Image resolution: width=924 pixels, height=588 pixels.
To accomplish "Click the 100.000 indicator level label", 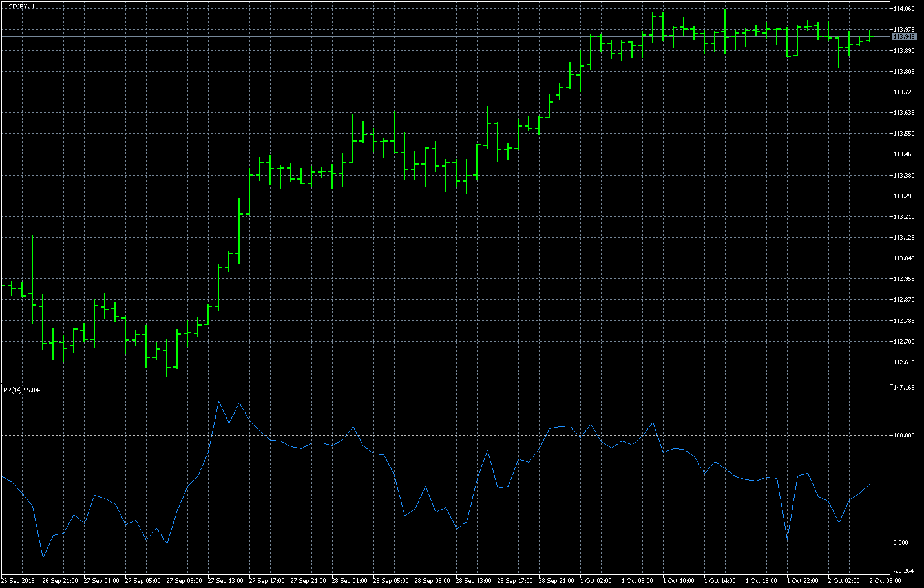I will point(904,436).
